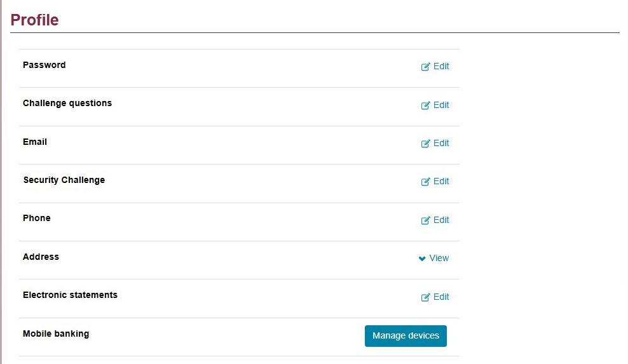Click the Mobile banking label
The width and height of the screenshot is (628, 364).
click(x=56, y=334)
